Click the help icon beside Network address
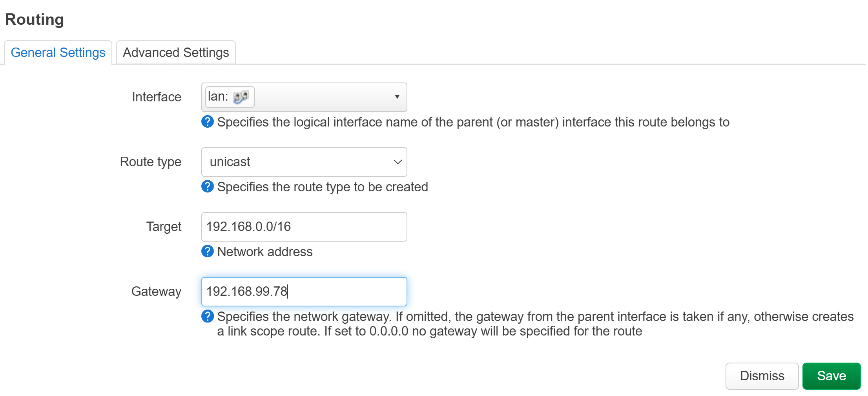The image size is (868, 396). [x=208, y=251]
